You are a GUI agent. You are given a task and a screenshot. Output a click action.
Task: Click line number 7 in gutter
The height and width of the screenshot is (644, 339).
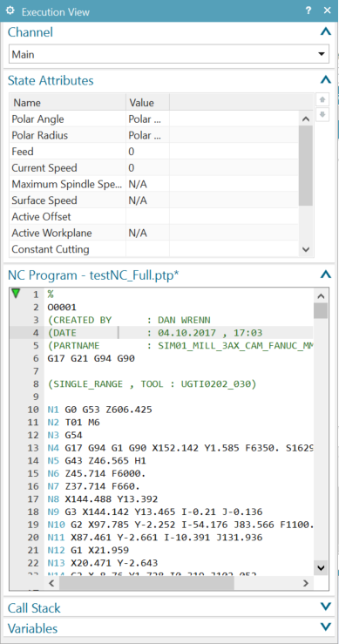36,371
